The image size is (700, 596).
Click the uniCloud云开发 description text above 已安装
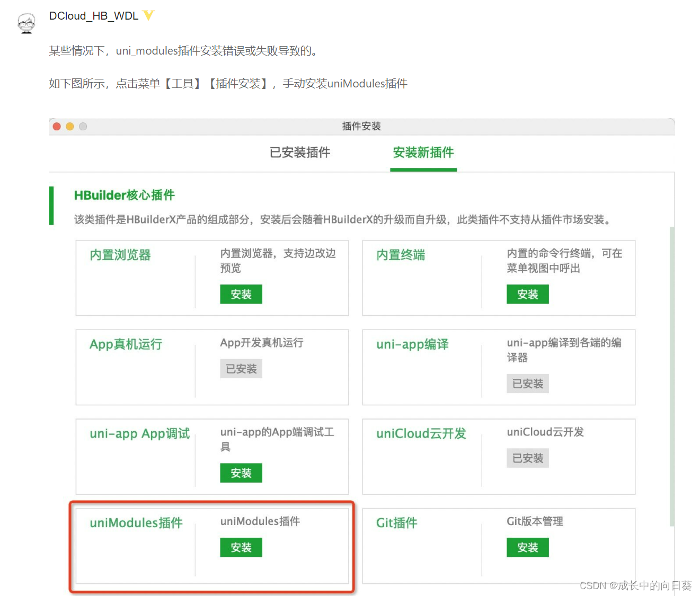pyautogui.click(x=545, y=432)
